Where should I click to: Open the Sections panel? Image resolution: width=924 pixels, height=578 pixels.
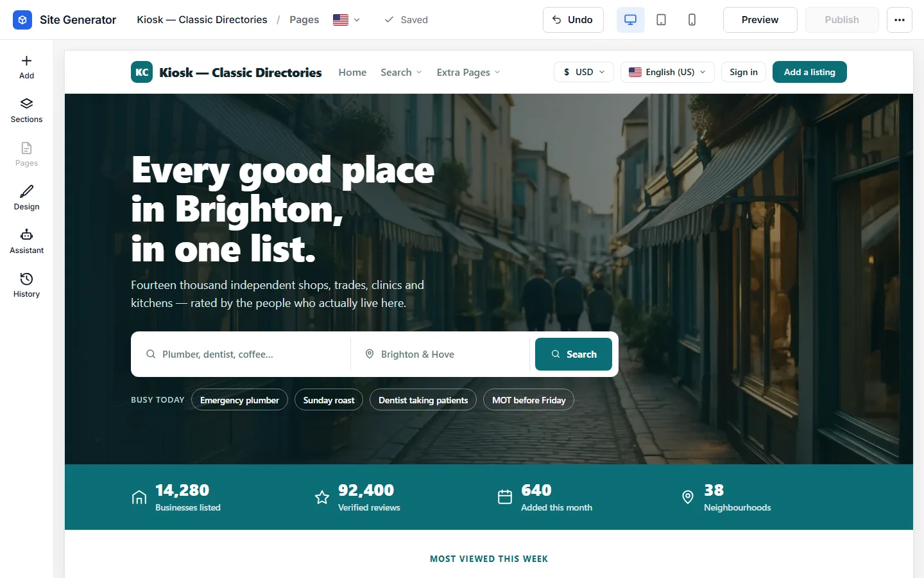coord(26,111)
